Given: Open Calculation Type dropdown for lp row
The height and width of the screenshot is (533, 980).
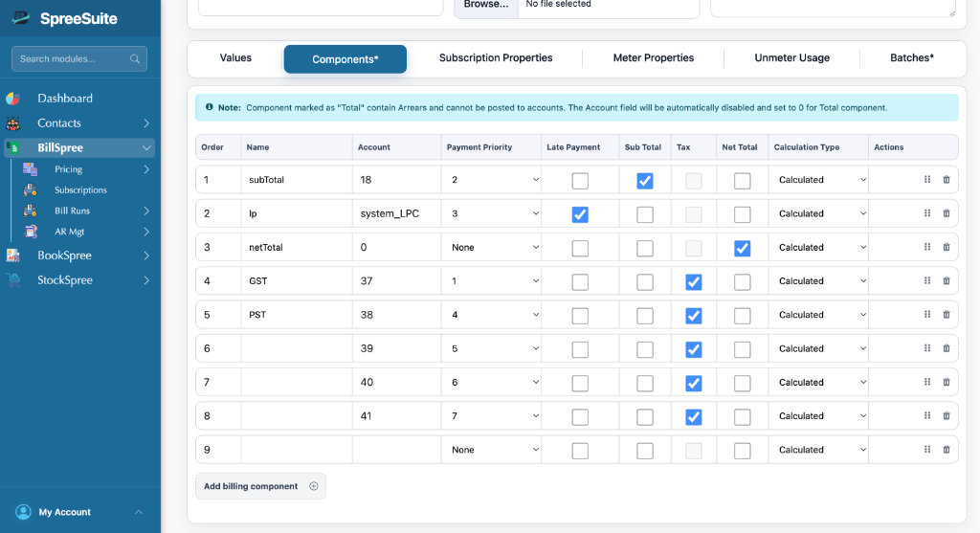Looking at the screenshot, I should coord(818,213).
